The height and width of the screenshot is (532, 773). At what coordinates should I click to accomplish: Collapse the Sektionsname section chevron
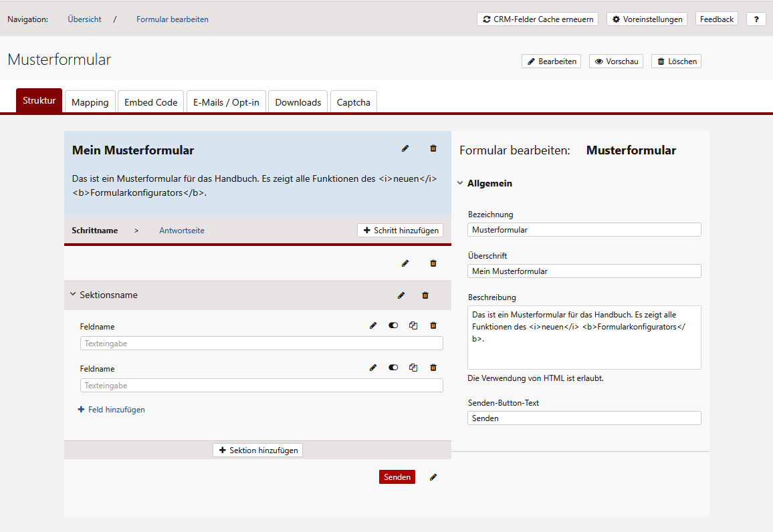pos(73,294)
